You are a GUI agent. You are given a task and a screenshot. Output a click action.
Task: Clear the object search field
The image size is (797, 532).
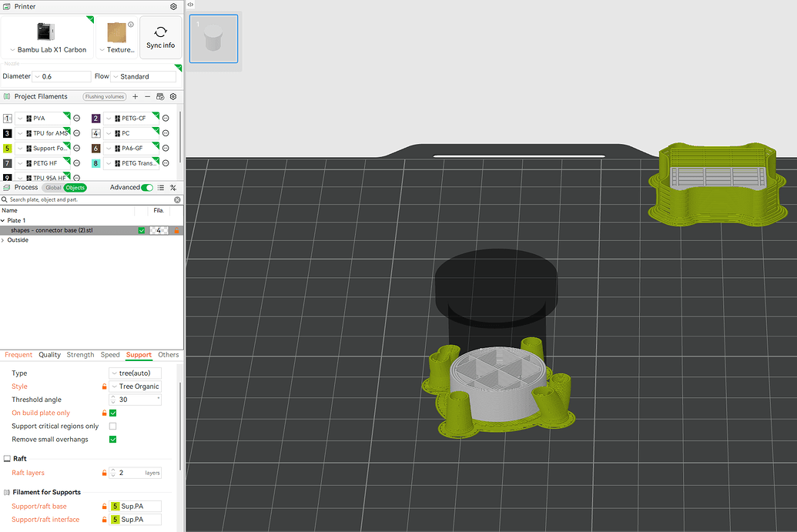point(177,199)
